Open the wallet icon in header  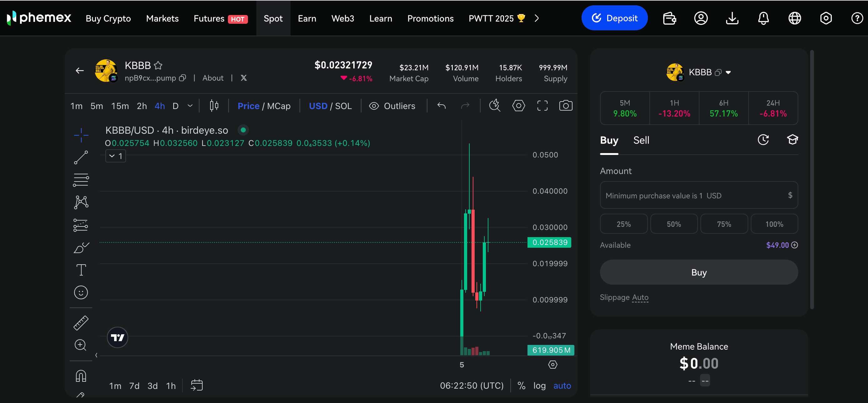[x=669, y=18]
